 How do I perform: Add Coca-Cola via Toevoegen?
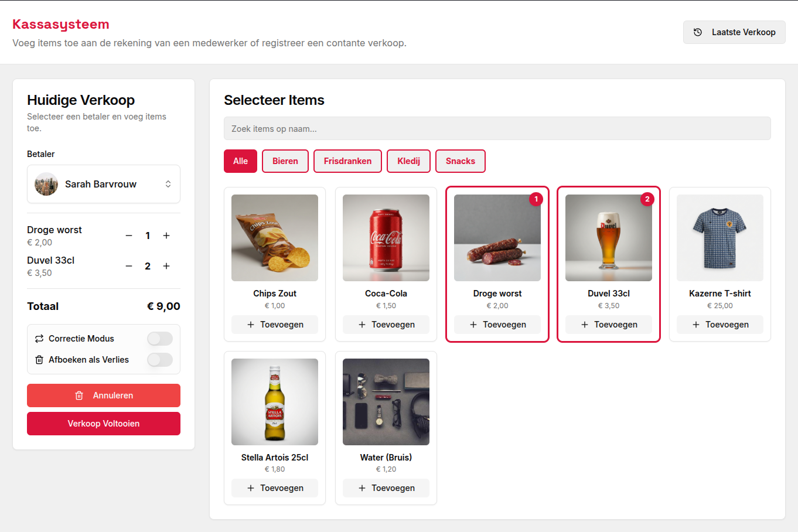[386, 325]
